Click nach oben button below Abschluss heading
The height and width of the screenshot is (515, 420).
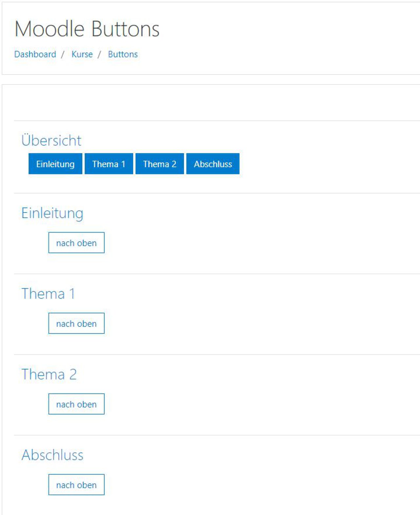tap(76, 484)
